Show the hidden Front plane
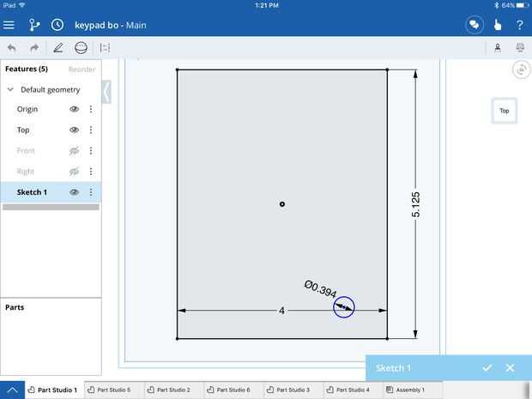The height and width of the screenshot is (399, 532). tap(75, 151)
